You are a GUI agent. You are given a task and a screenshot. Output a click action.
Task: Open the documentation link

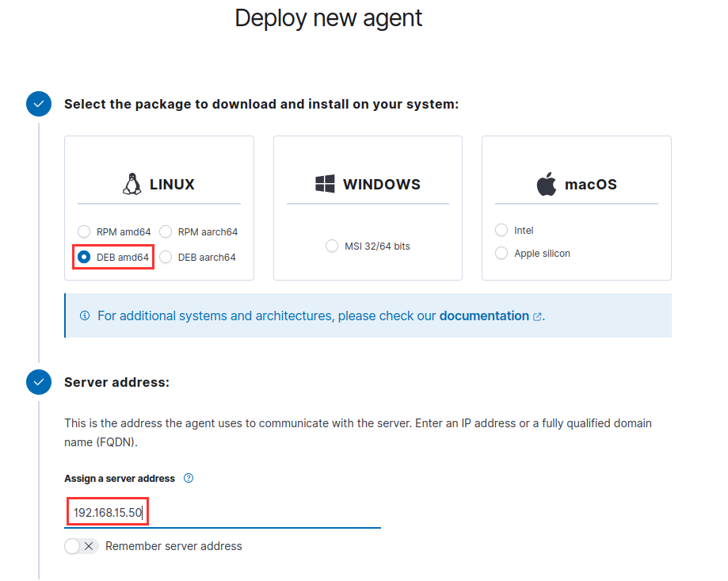pyautogui.click(x=484, y=316)
